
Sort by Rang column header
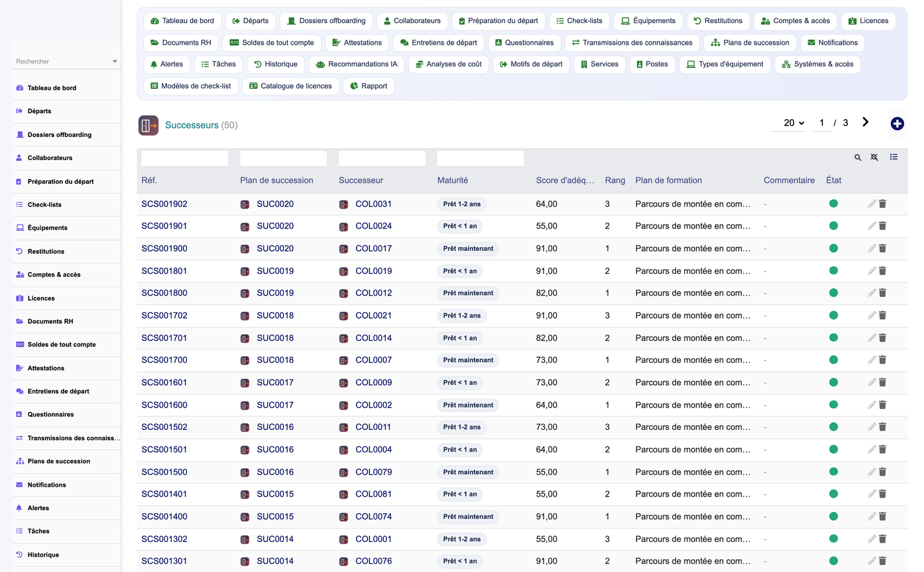coord(615,180)
